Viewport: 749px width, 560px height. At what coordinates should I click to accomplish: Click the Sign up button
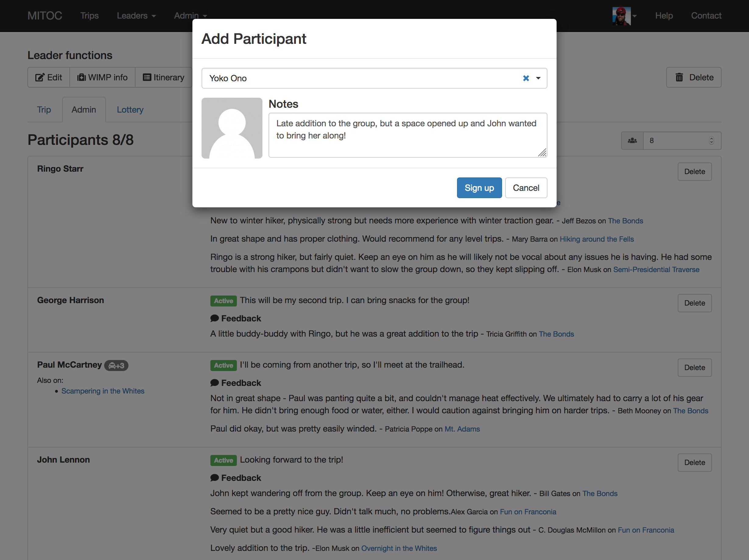point(479,188)
